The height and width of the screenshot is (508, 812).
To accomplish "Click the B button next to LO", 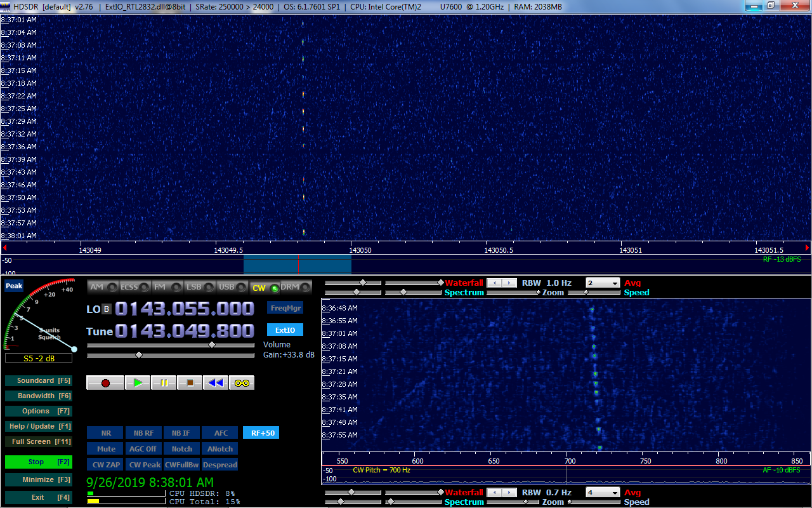I will (107, 309).
